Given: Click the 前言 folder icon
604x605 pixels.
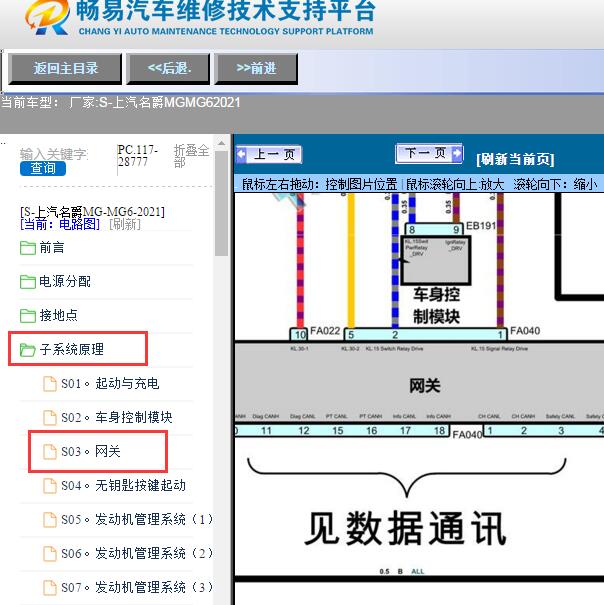Looking at the screenshot, I should point(28,248).
